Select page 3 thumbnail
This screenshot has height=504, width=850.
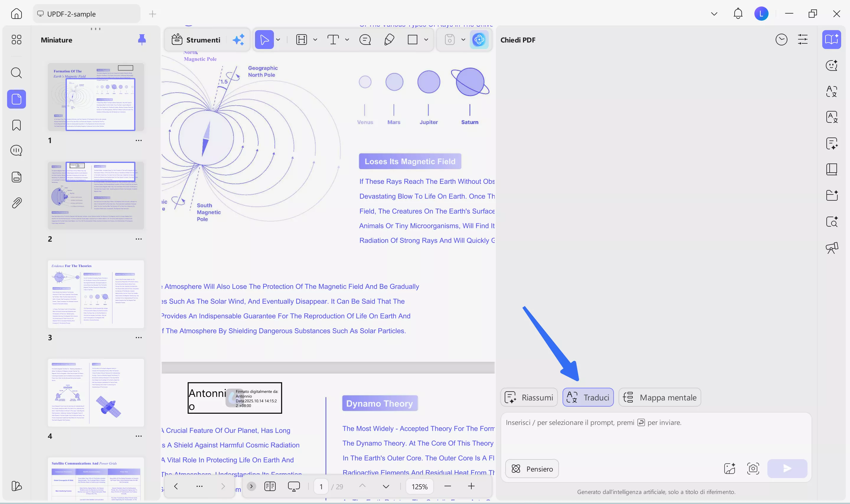pos(96,294)
